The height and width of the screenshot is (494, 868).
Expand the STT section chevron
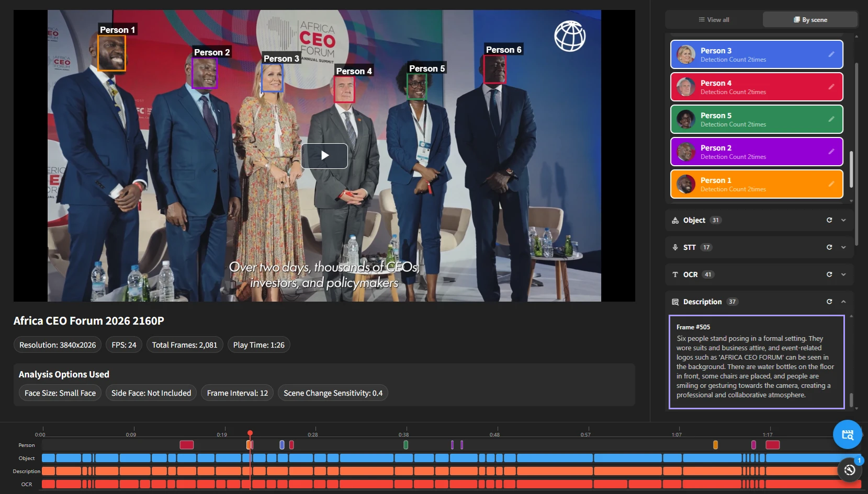pos(843,247)
